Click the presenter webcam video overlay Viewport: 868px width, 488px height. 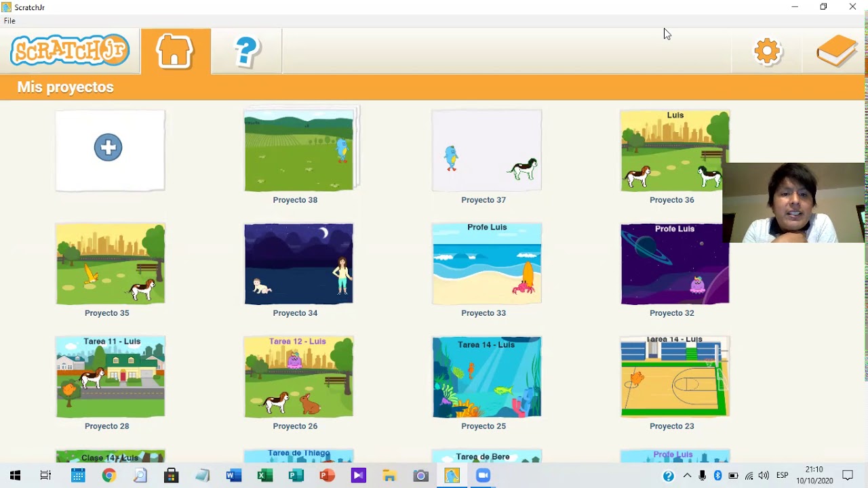click(x=795, y=203)
